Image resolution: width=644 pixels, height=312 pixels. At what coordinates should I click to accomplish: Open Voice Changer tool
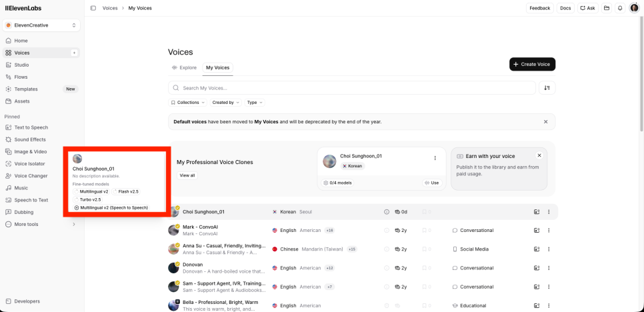point(32,176)
